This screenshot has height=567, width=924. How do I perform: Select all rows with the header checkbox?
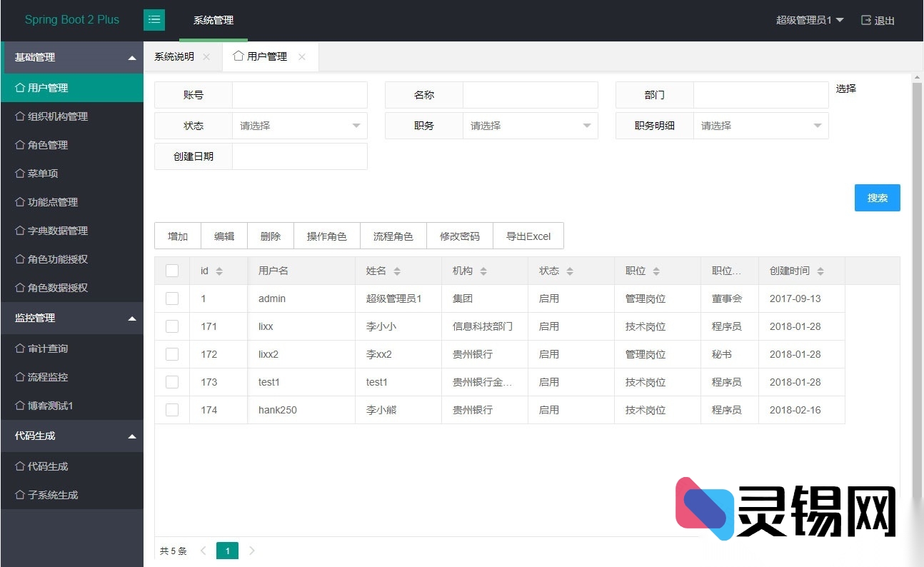pos(171,271)
